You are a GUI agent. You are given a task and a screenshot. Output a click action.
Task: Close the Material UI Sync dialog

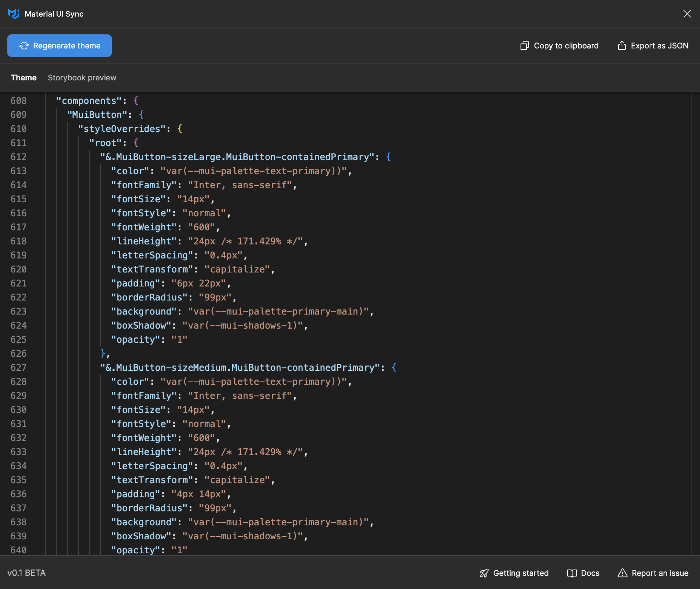687,14
